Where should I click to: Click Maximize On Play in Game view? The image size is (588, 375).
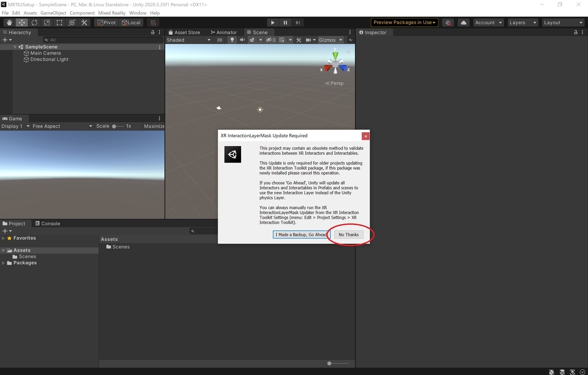[x=154, y=126]
